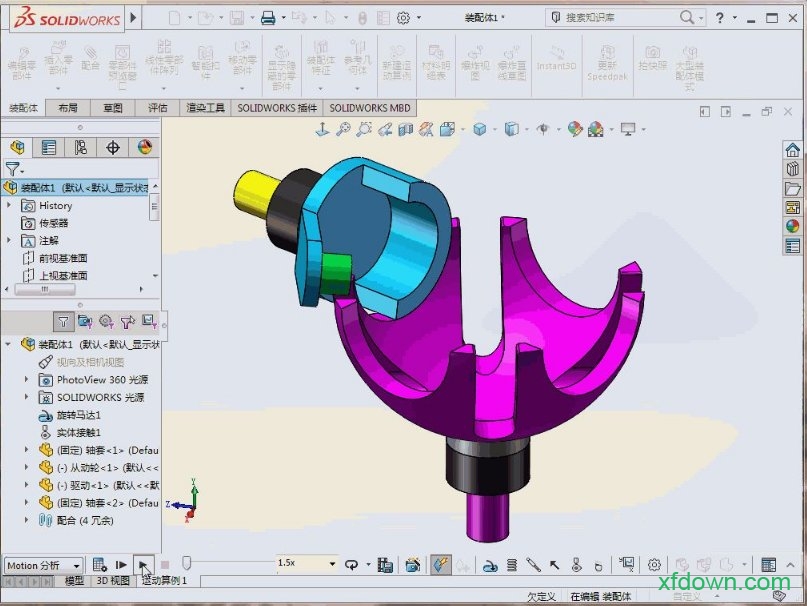Open the File Explorer task pane folder icon
The image size is (807, 606).
click(793, 188)
